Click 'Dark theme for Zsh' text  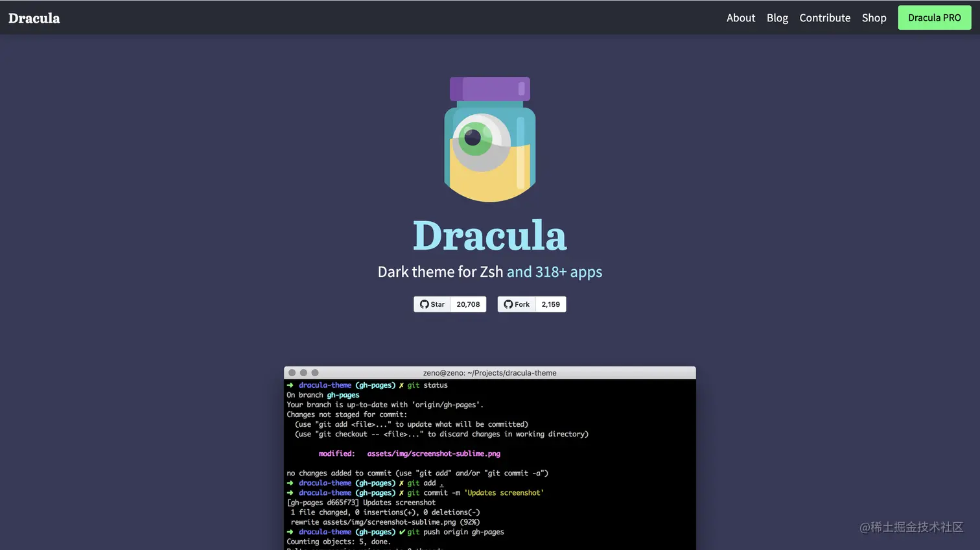click(x=441, y=272)
